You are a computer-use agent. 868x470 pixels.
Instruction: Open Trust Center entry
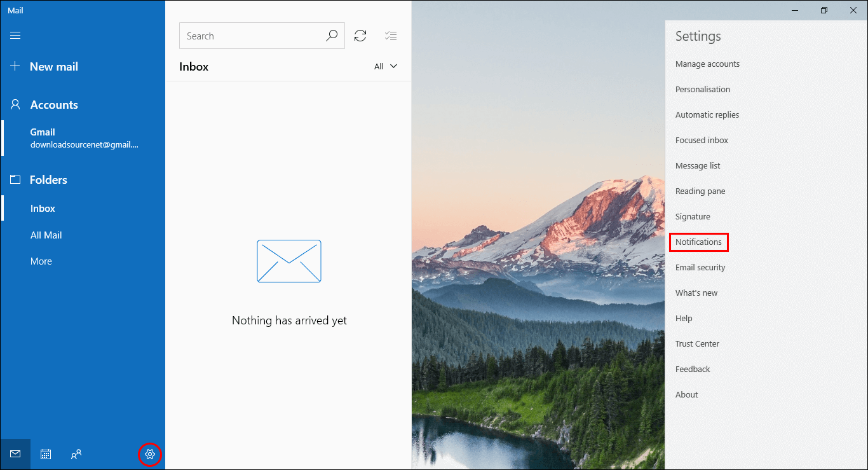pyautogui.click(x=697, y=344)
